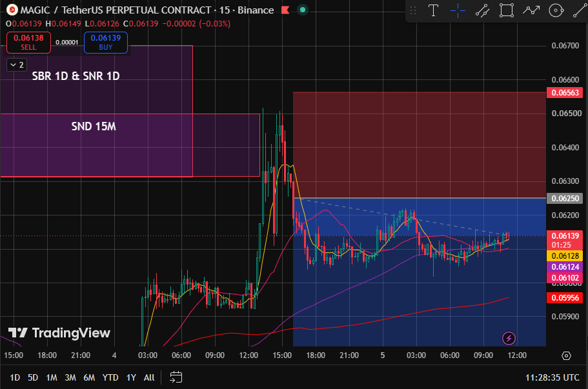Click the red flag next to Binance
Viewport: 588px width, 389px height.
click(x=285, y=10)
